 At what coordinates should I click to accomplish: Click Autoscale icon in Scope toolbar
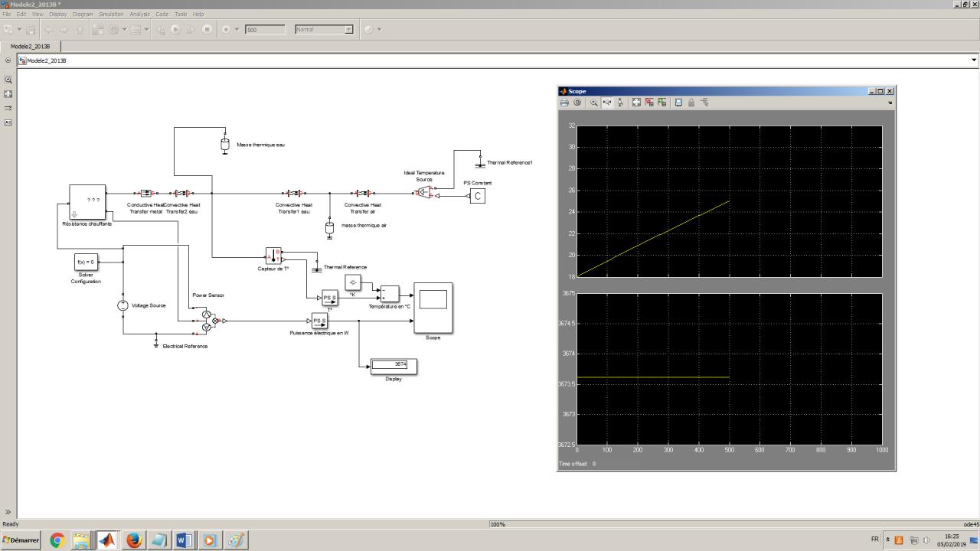point(636,103)
